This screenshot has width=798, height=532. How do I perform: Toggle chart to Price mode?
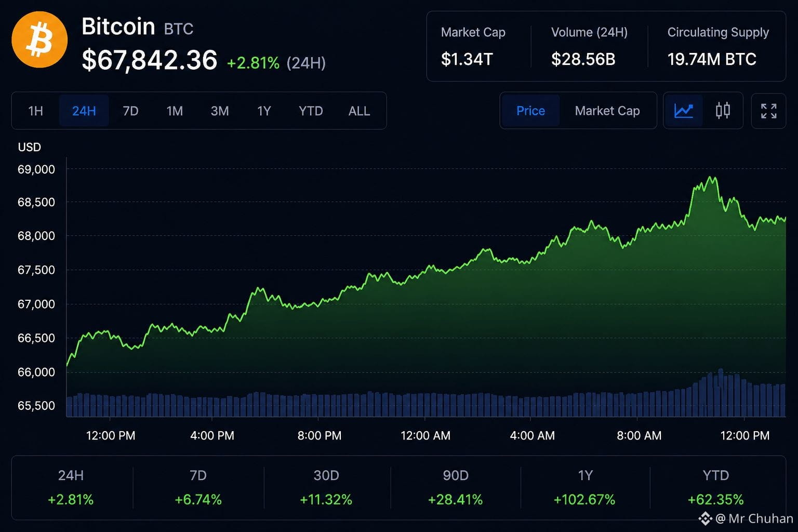click(530, 111)
